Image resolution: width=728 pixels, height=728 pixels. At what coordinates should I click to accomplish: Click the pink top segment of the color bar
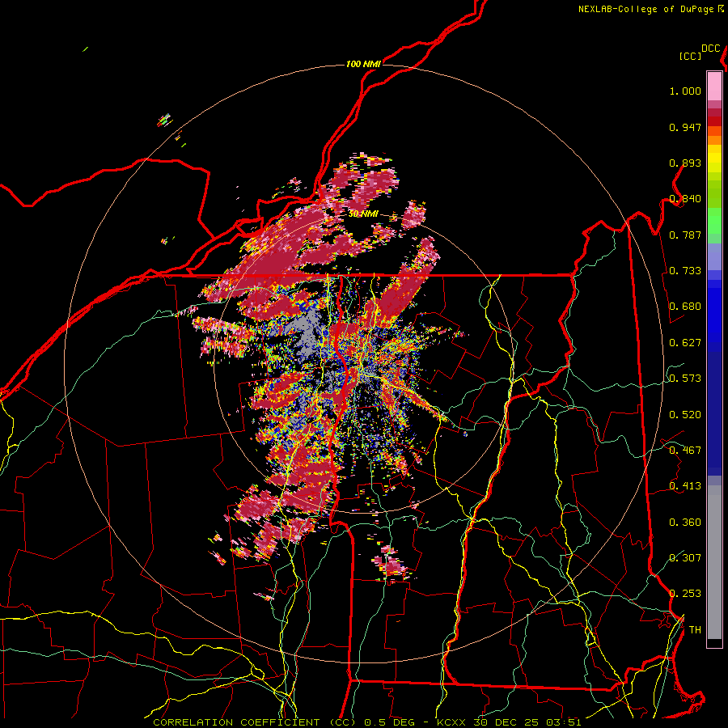point(714,86)
